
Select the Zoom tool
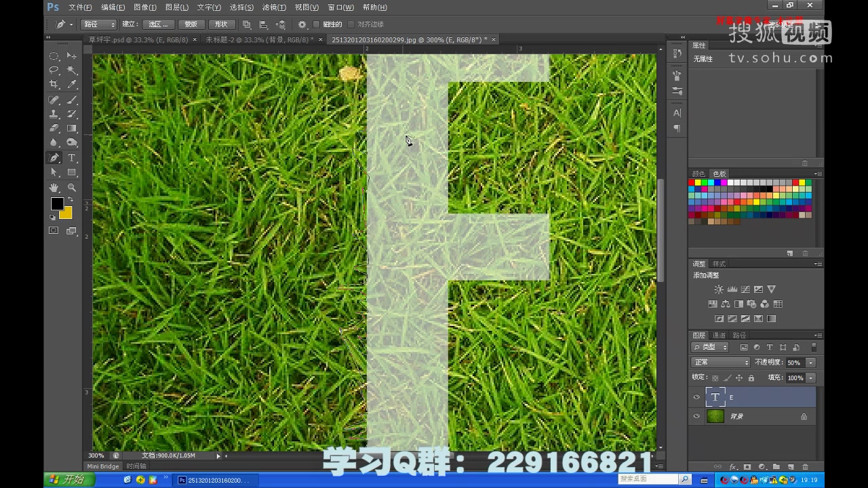(71, 187)
